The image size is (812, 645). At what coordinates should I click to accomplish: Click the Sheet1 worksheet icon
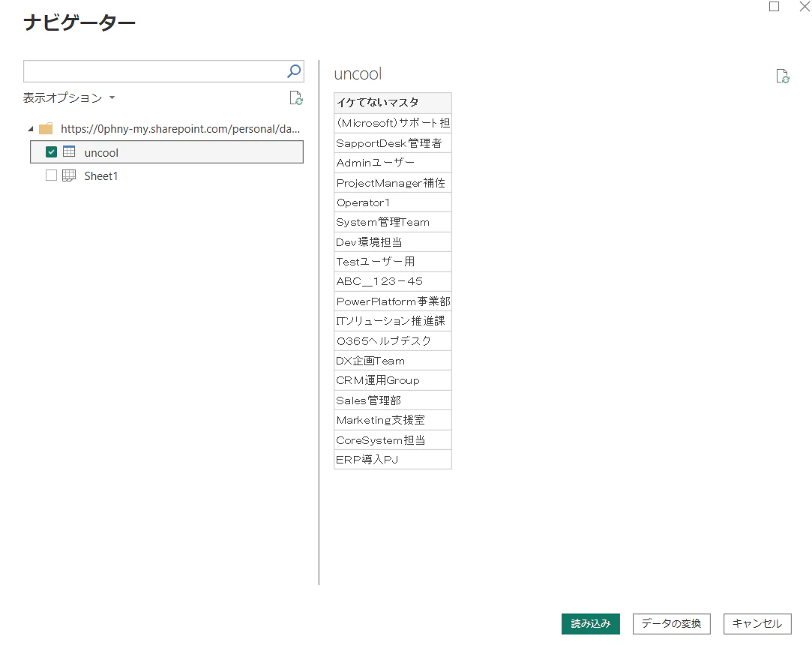pos(69,175)
